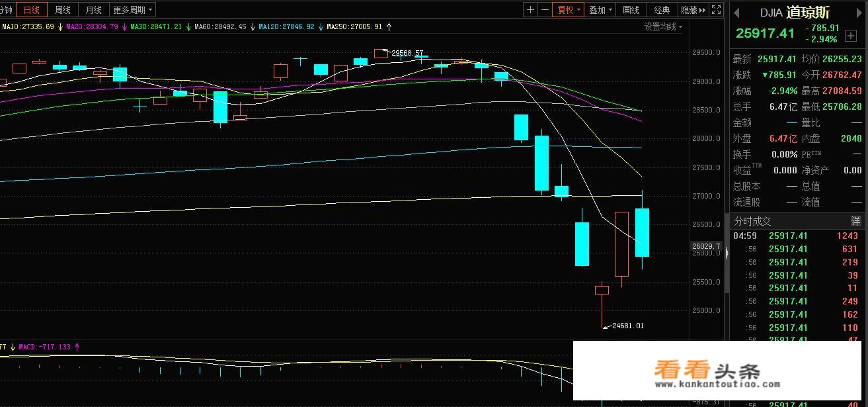
Task: Click trade row with volume 162
Action: tap(797, 314)
